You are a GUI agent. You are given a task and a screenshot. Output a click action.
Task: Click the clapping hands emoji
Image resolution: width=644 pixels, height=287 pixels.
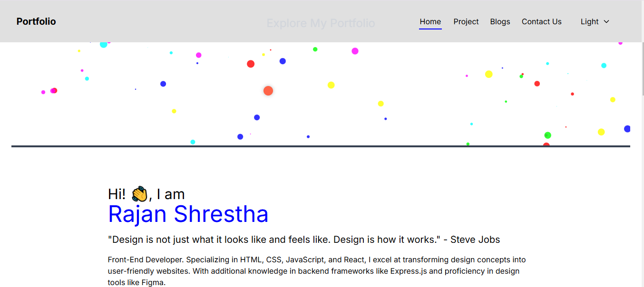(140, 193)
